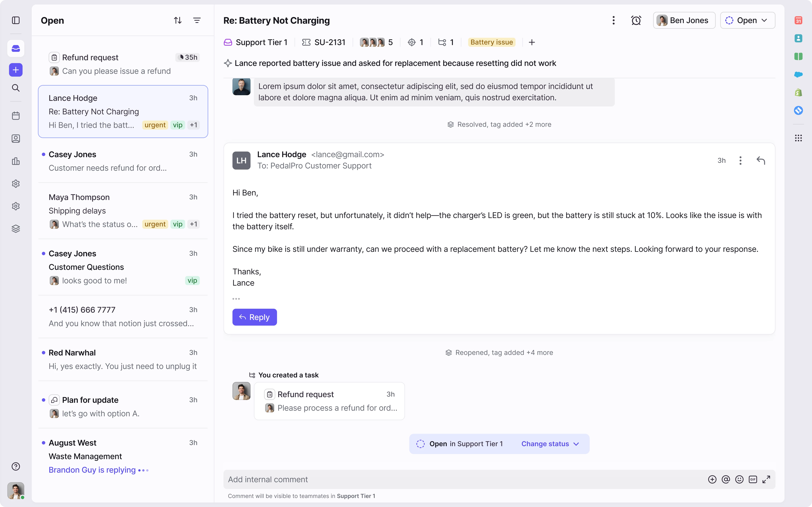The width and height of the screenshot is (812, 507).
Task: Open the filter list icon
Action: coord(197,20)
